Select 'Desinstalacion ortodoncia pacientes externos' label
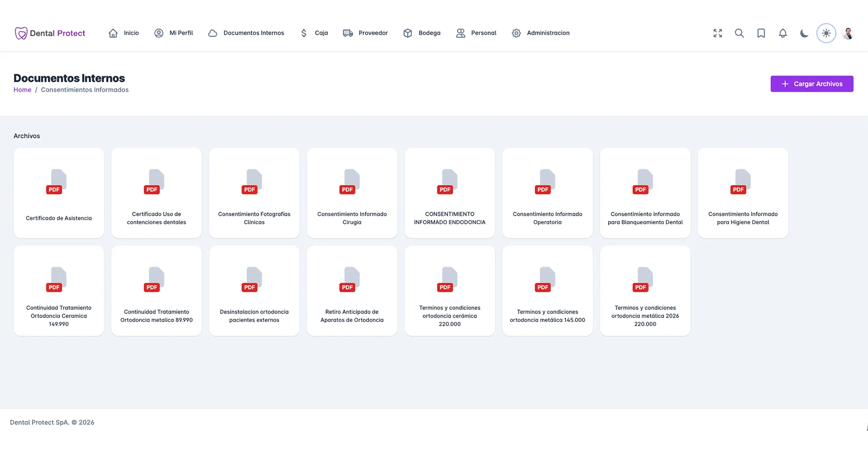The width and height of the screenshot is (868, 451). point(254,316)
